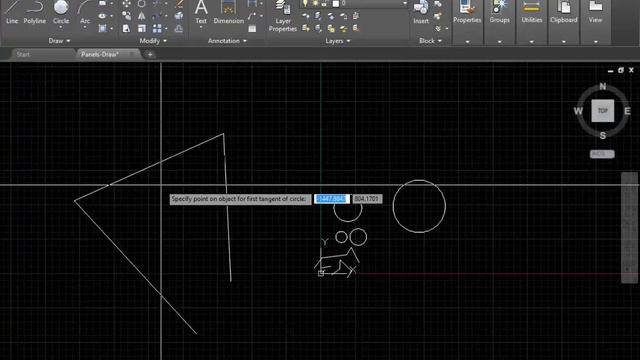Select the Ellipse tool in Draw panel
Image resolution: width=640 pixels, height=360 pixels.
click(102, 16)
